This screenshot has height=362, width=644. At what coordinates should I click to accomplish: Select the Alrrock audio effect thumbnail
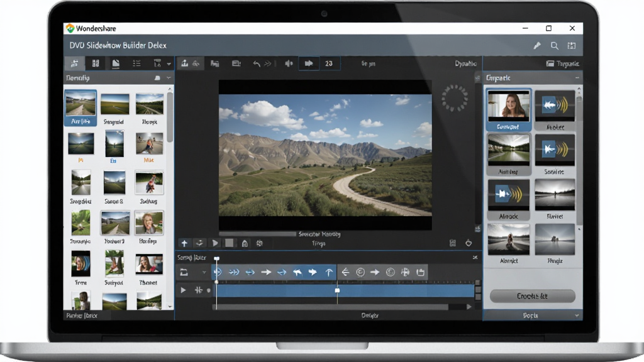(508, 199)
